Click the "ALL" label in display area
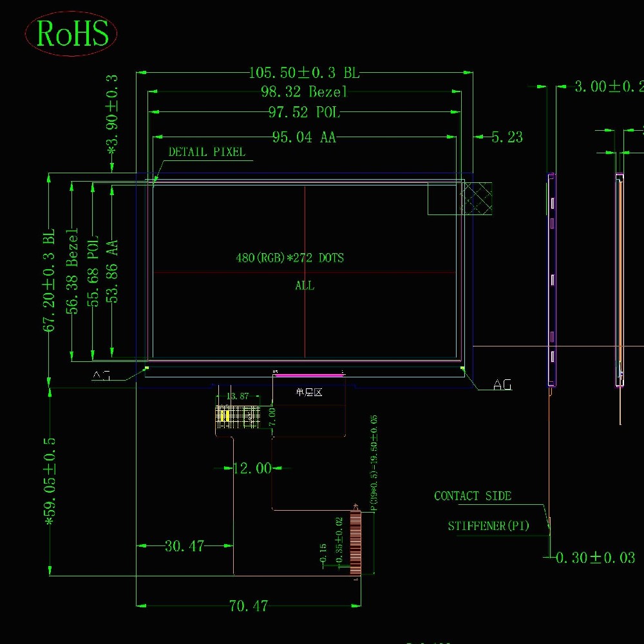 [305, 285]
